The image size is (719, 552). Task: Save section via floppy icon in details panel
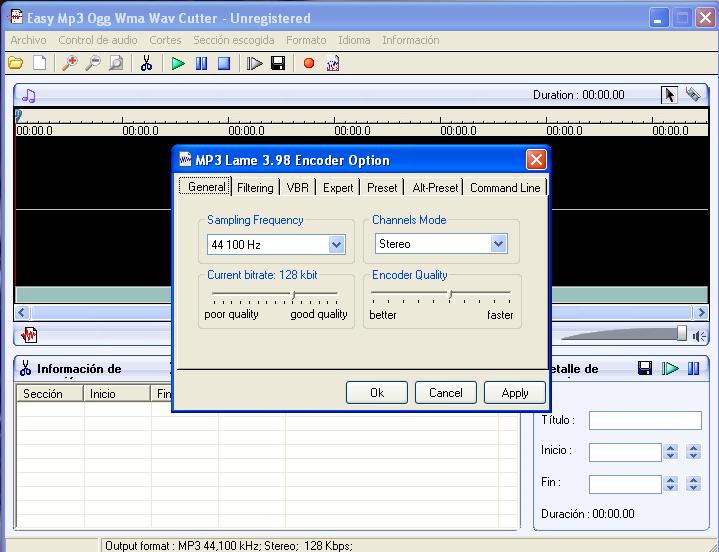(645, 368)
